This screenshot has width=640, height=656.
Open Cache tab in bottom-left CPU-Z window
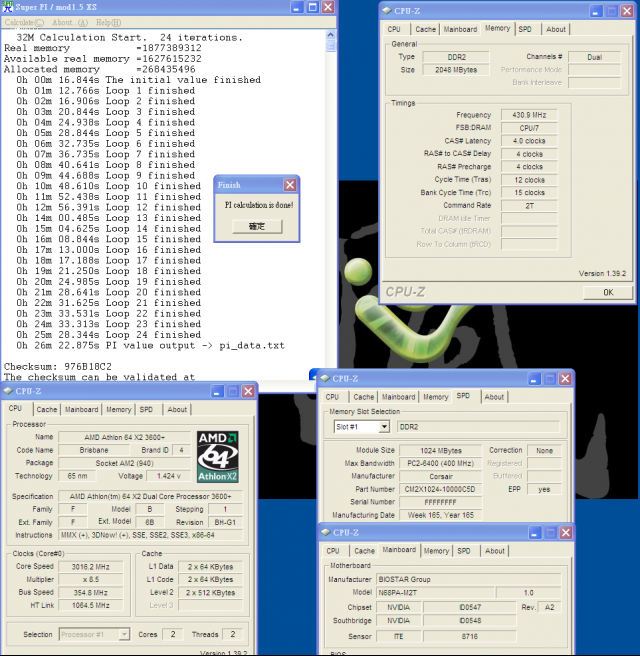tap(46, 409)
